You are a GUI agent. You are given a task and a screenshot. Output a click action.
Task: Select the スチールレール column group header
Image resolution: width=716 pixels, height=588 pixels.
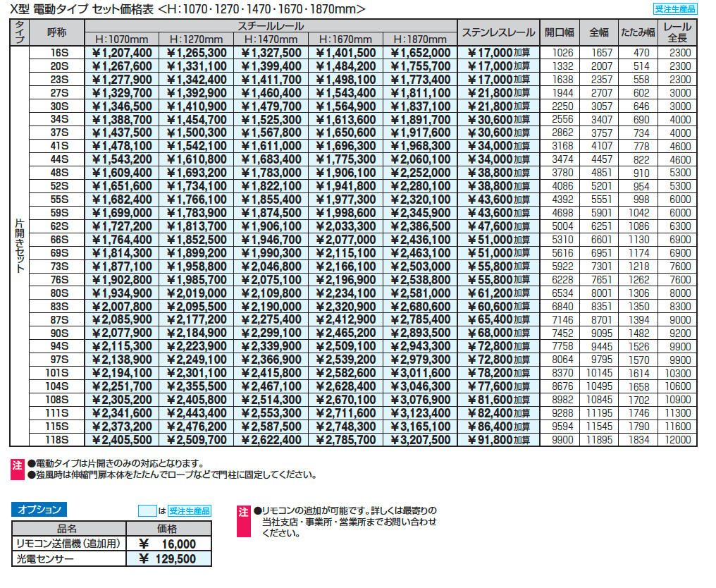(271, 26)
